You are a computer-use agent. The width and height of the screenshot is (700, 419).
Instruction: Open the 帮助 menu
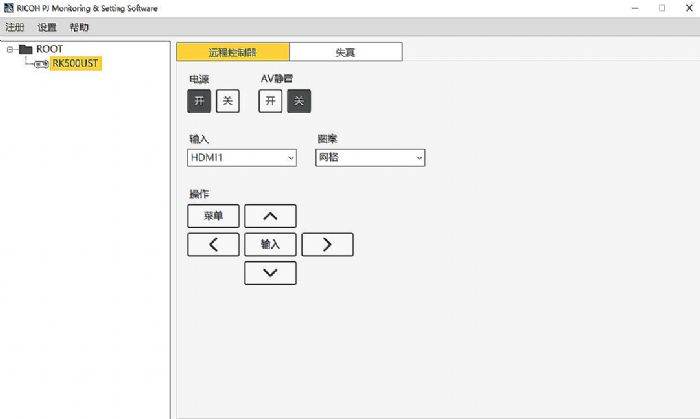[x=79, y=27]
